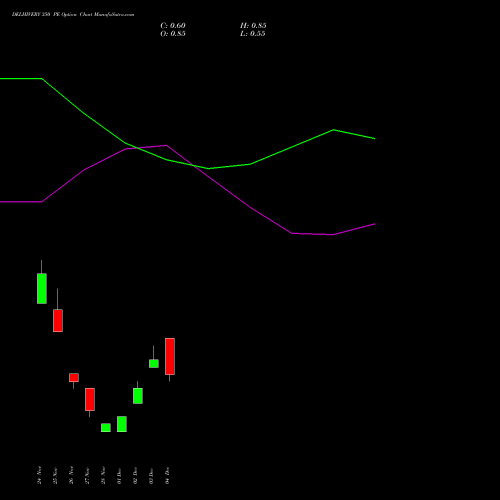Select the 25 Nov date label
This screenshot has height=500, width=500.
(x=56, y=475)
